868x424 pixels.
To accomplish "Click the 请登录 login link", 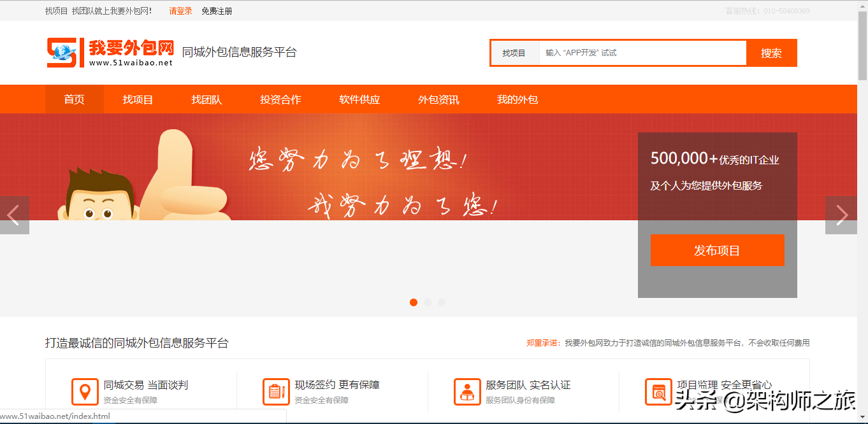I will pyautogui.click(x=180, y=11).
